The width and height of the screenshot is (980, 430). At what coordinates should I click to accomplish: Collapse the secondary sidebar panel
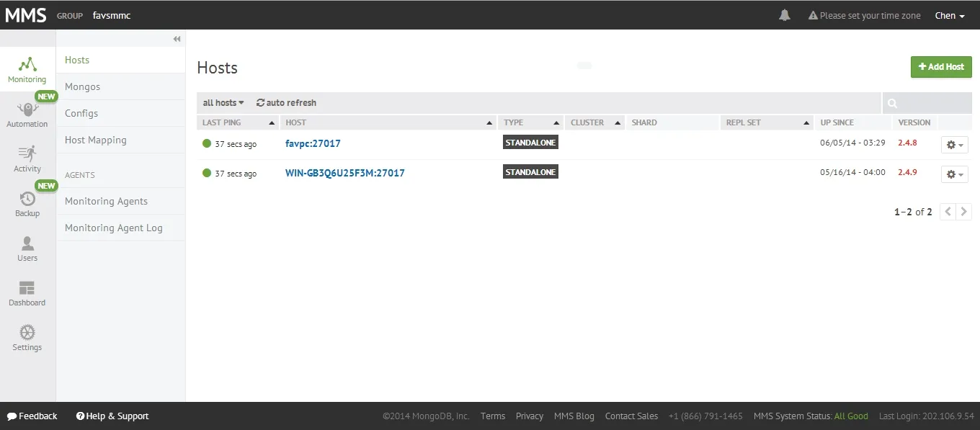[x=176, y=39]
